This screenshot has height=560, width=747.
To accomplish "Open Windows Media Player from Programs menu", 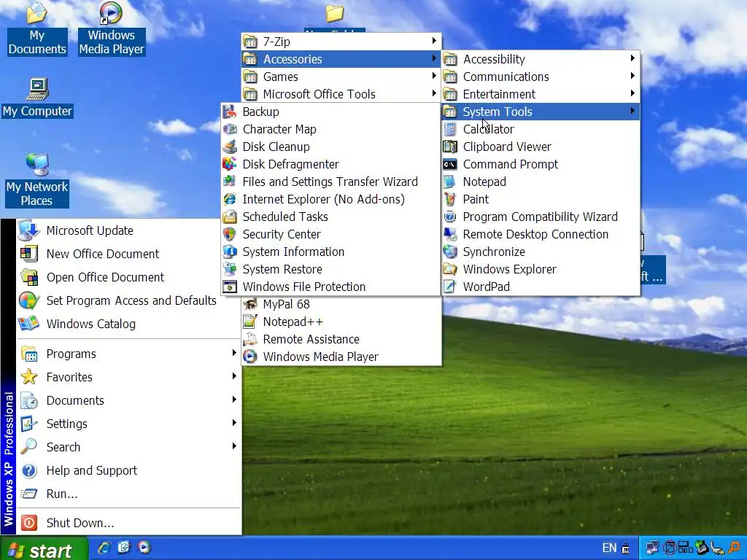I will (341, 357).
